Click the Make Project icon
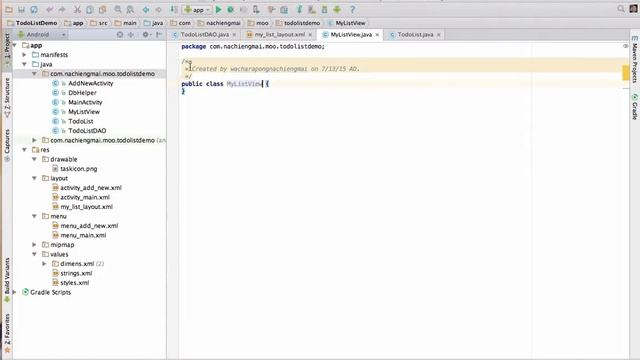This screenshot has width=640, height=360. click(x=173, y=9)
